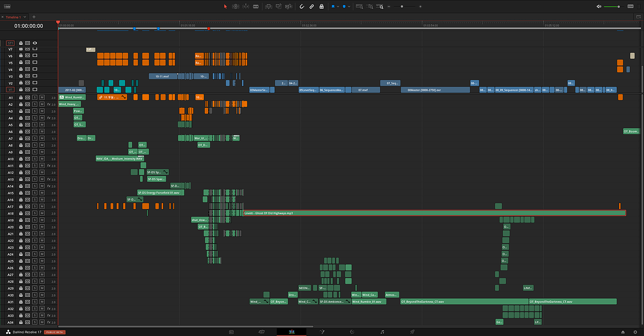Select the ST1 subtitle track destination
Screen dimensions: 644x336
point(10,43)
